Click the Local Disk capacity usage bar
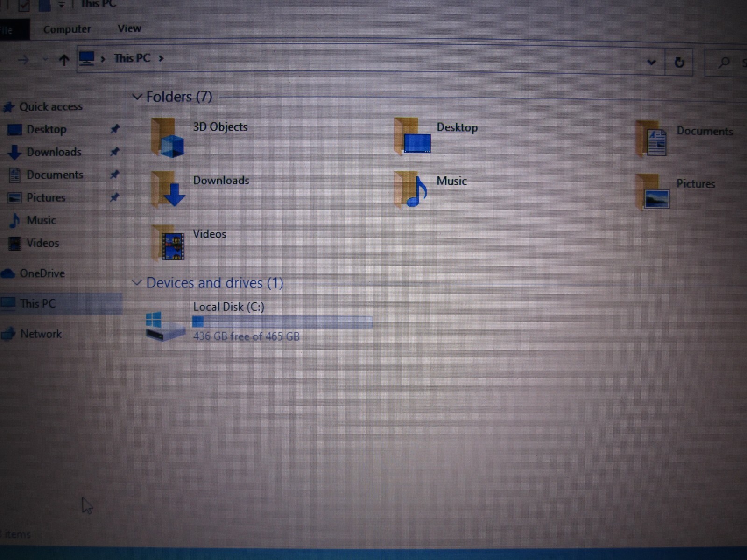 pyautogui.click(x=282, y=322)
